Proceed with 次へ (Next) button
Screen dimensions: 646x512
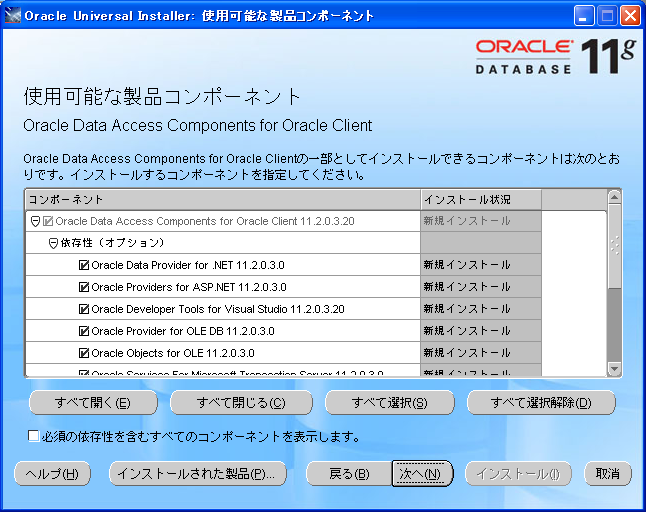(x=422, y=473)
